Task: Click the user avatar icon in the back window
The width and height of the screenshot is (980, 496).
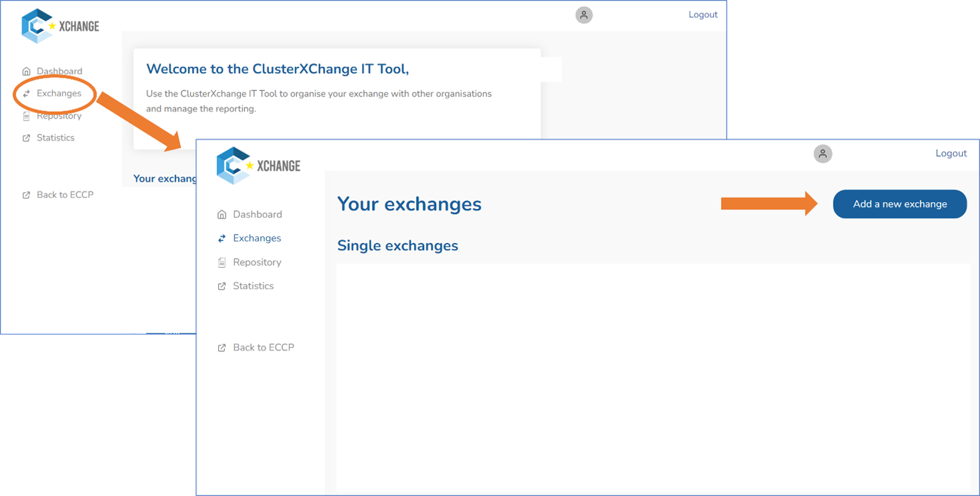Action: tap(584, 15)
